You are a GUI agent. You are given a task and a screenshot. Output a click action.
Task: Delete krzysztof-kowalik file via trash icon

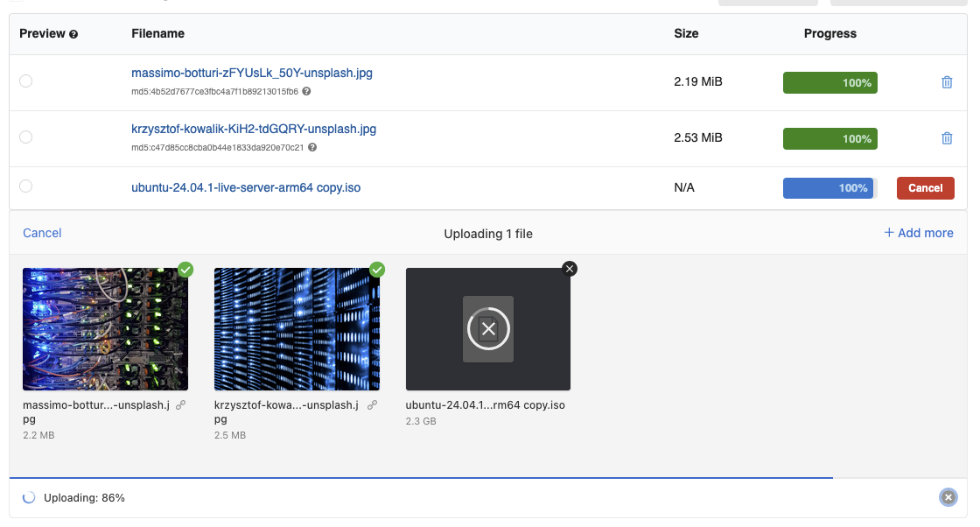pyautogui.click(x=947, y=137)
